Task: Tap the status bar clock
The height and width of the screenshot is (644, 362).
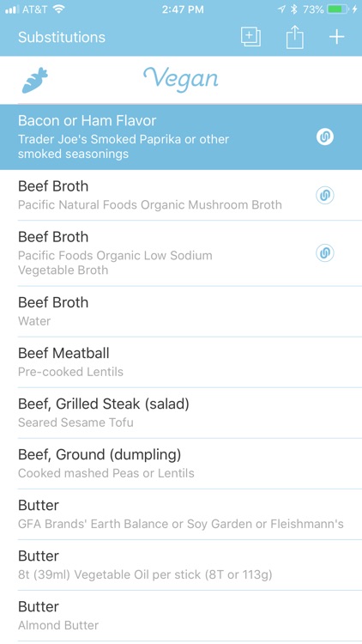Action: (183, 9)
